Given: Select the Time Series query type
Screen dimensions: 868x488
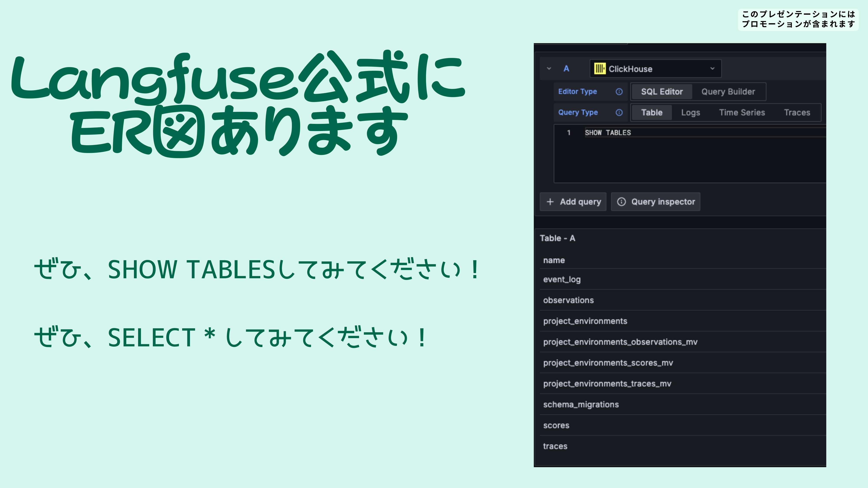Looking at the screenshot, I should coord(742,113).
